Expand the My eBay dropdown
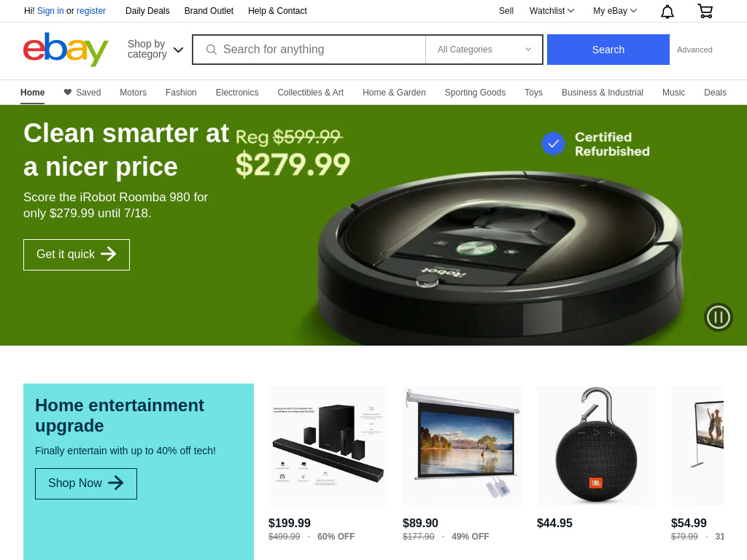Screen dimensions: 747x560 tap(614, 10)
